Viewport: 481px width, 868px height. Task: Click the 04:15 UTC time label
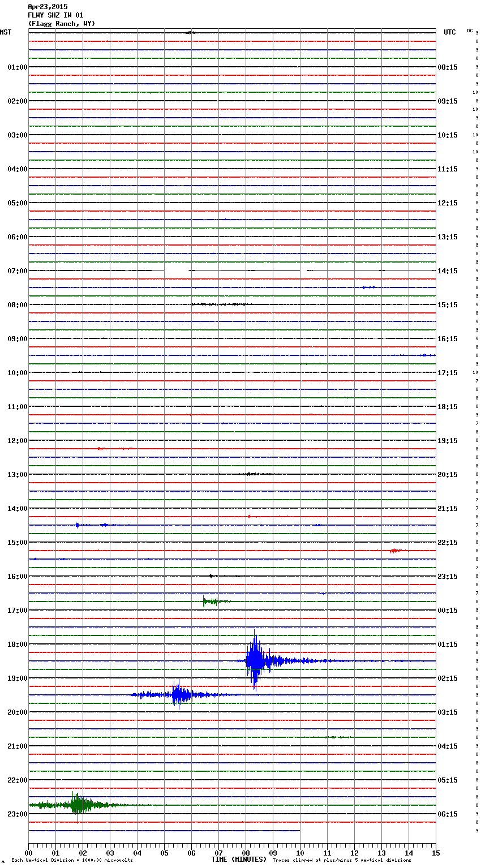(x=448, y=746)
